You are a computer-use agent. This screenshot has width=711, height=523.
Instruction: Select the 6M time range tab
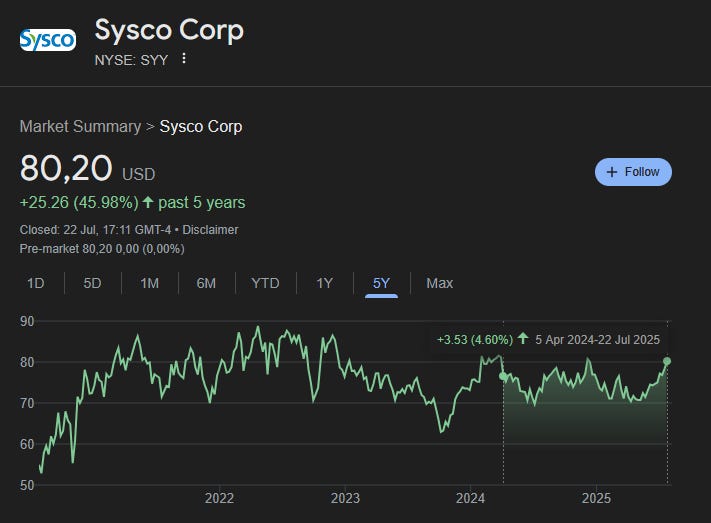206,283
